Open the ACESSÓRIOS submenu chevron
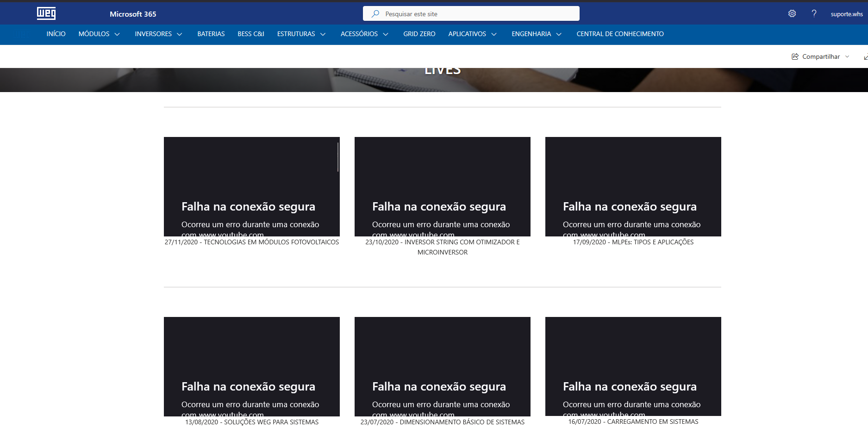 point(386,34)
